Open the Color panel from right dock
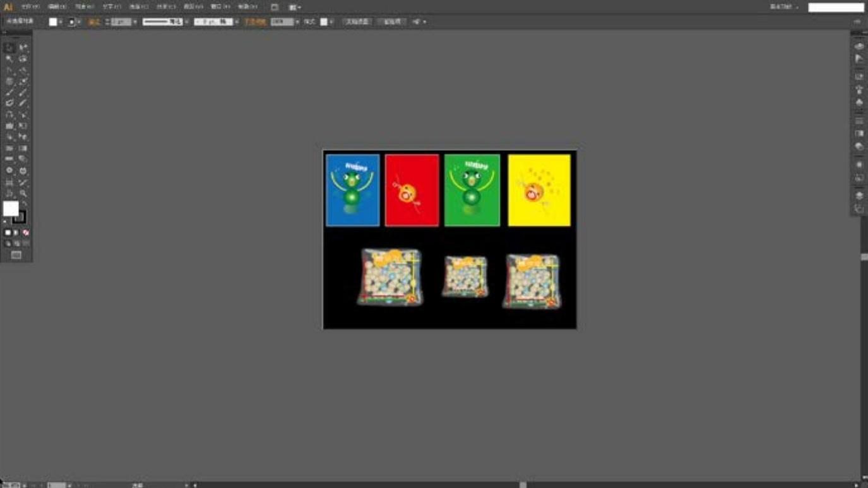The width and height of the screenshot is (868, 488). pyautogui.click(x=859, y=46)
